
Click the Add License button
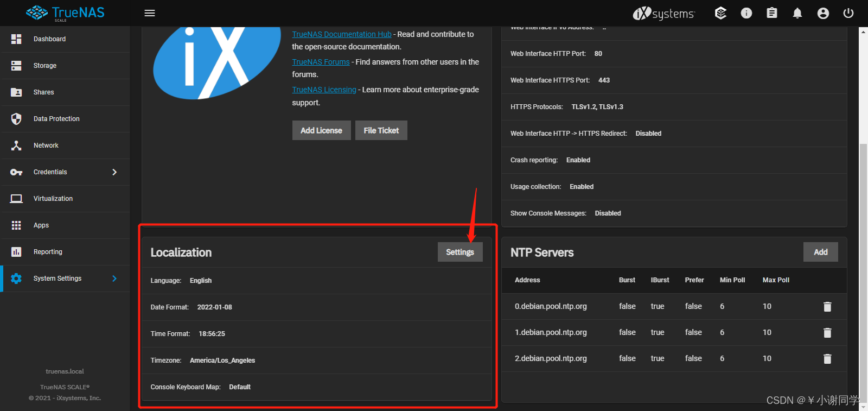pyautogui.click(x=322, y=130)
